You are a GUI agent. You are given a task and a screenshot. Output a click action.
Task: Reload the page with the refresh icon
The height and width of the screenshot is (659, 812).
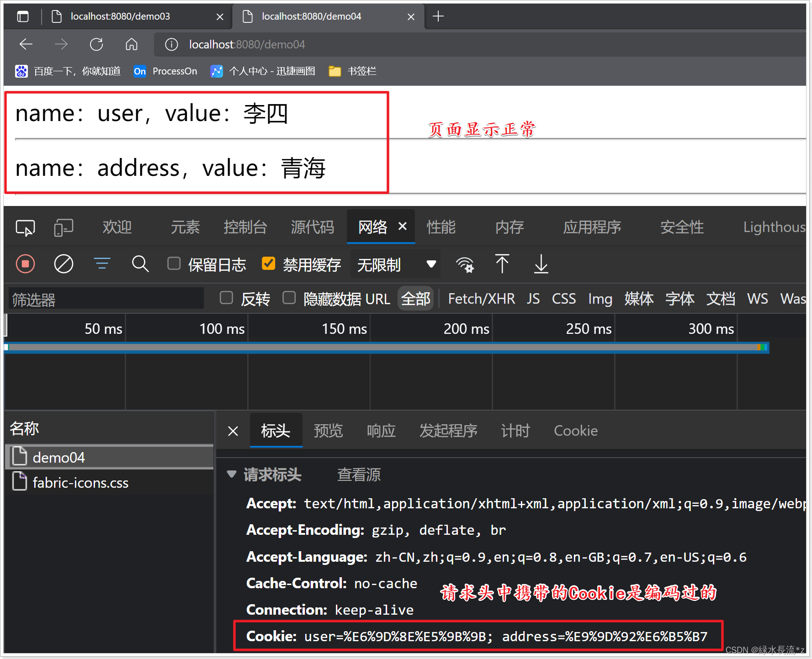pos(96,44)
